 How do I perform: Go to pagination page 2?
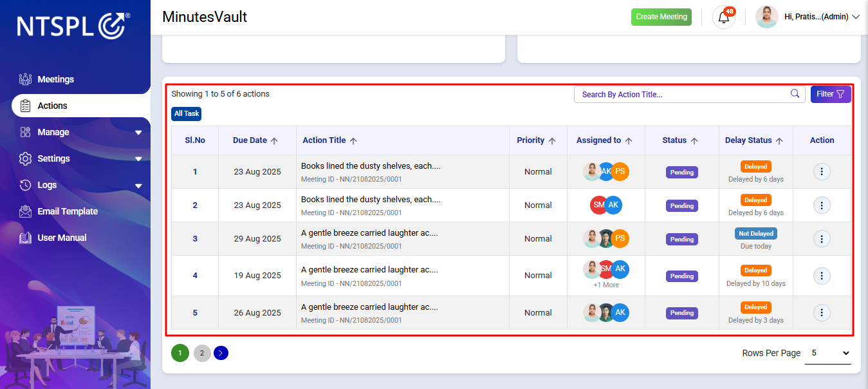(202, 353)
